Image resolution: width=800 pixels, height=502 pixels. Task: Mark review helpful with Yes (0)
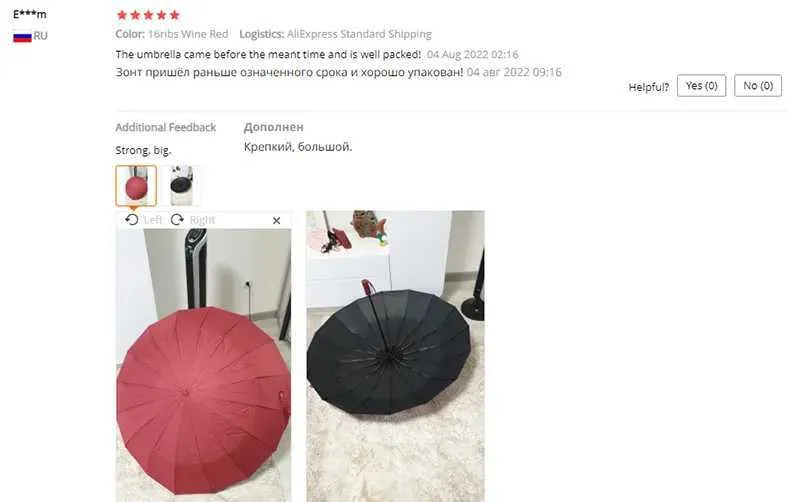pyautogui.click(x=701, y=86)
